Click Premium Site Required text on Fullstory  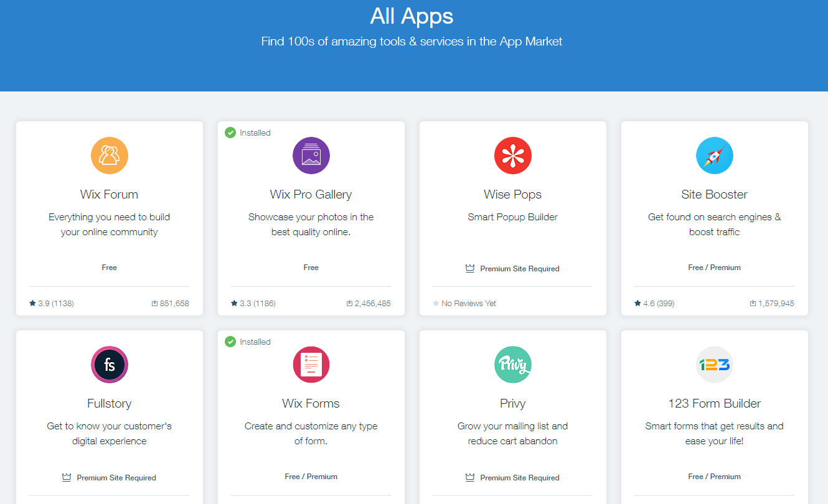tap(116, 478)
